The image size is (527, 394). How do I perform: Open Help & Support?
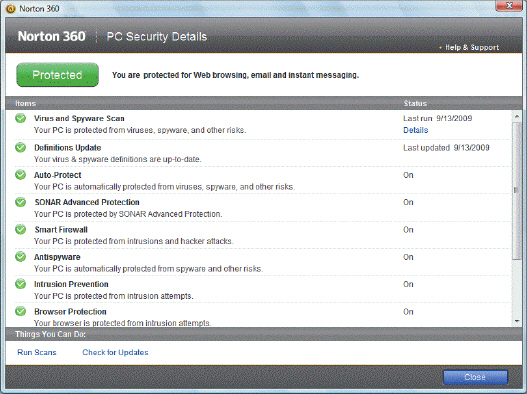(x=472, y=47)
